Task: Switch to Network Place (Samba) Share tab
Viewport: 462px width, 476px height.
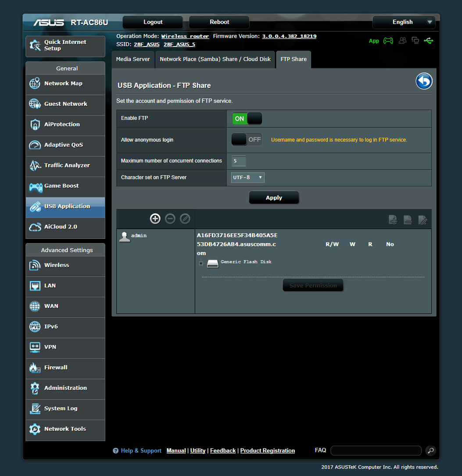Action: click(x=215, y=60)
